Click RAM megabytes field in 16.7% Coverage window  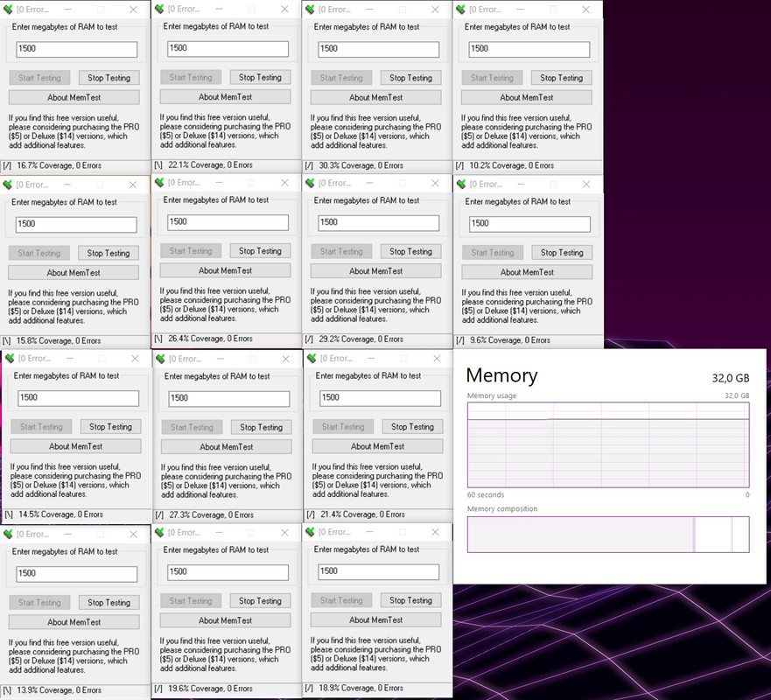[x=77, y=49]
